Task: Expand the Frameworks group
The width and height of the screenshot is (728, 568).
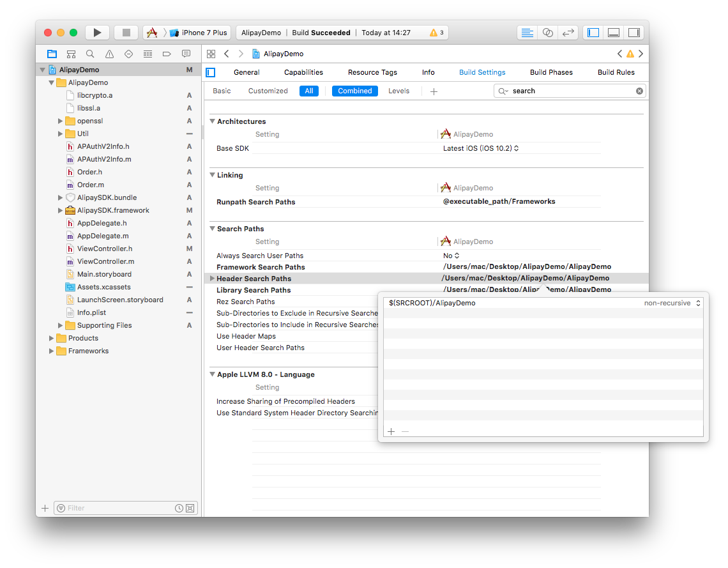Action: tap(51, 351)
